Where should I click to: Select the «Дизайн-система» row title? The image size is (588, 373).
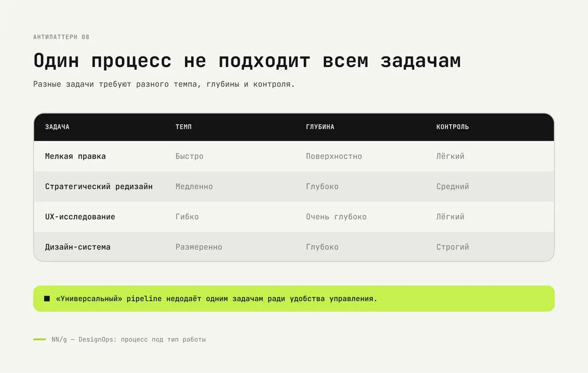(x=78, y=247)
